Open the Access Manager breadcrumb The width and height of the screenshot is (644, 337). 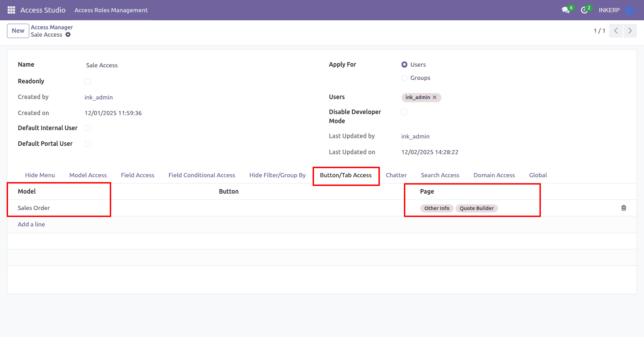52,27
